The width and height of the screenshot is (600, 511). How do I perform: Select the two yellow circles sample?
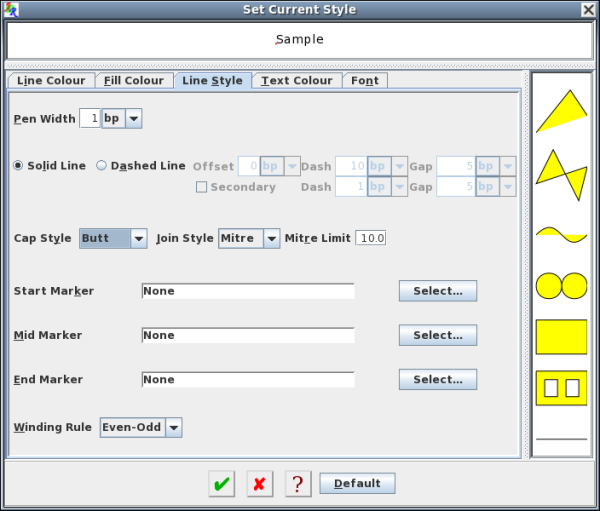[561, 286]
